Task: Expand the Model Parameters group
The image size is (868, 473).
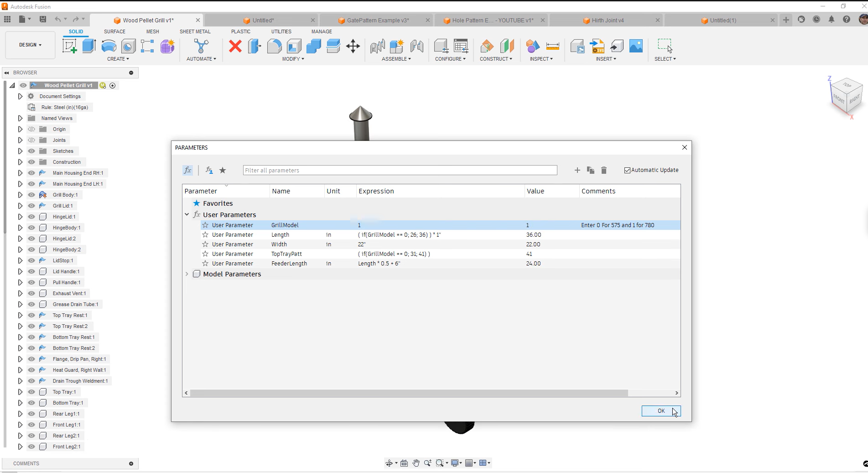Action: 187,274
